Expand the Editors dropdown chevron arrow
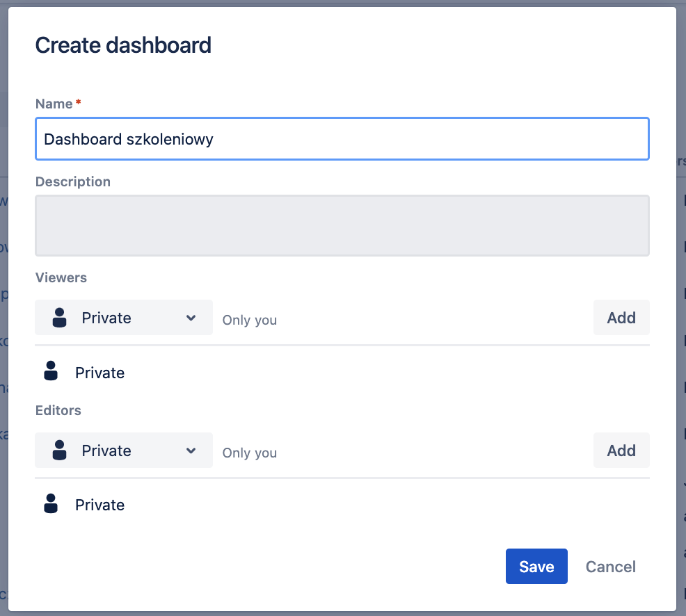This screenshot has height=616, width=686. point(191,451)
